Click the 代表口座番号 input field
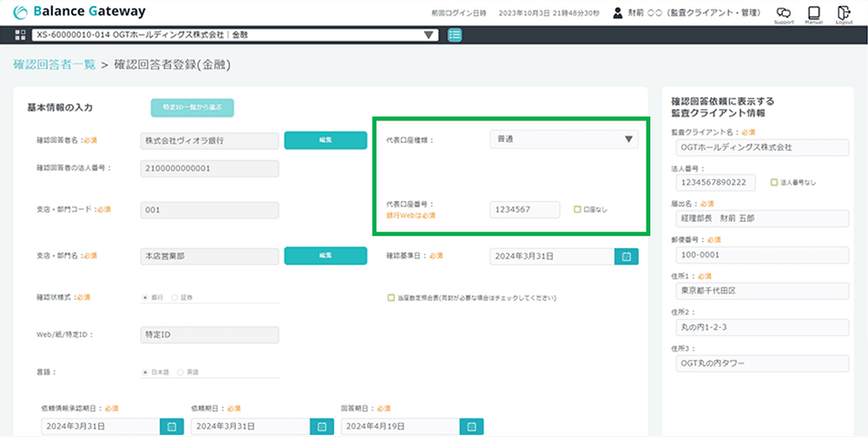Image resolution: width=868 pixels, height=437 pixels. [x=524, y=210]
